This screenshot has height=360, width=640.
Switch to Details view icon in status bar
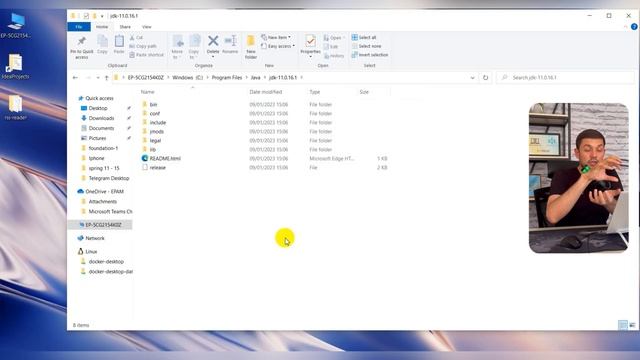[622, 325]
